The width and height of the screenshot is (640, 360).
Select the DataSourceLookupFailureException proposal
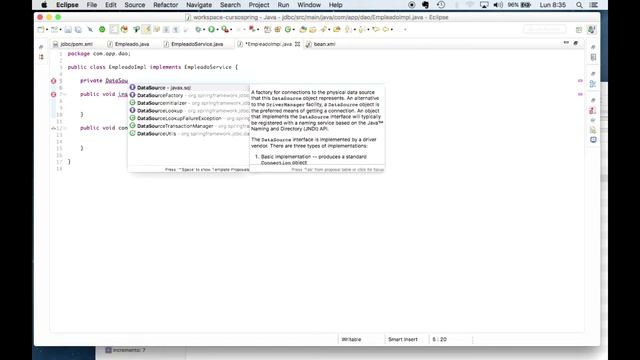coord(189,118)
